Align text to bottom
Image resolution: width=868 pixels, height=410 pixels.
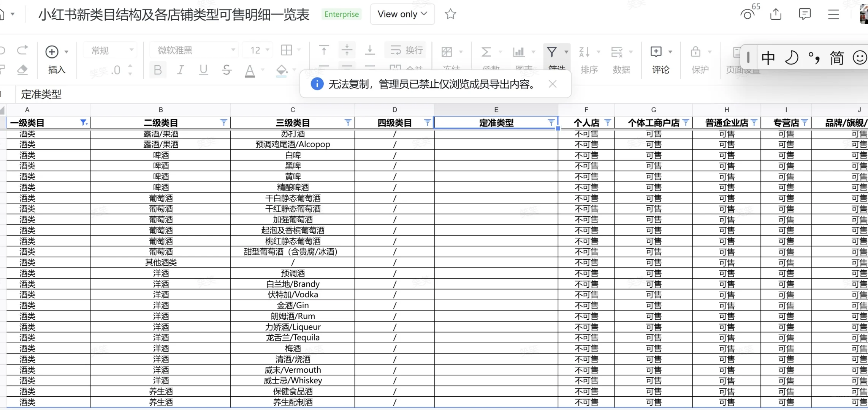tap(370, 50)
